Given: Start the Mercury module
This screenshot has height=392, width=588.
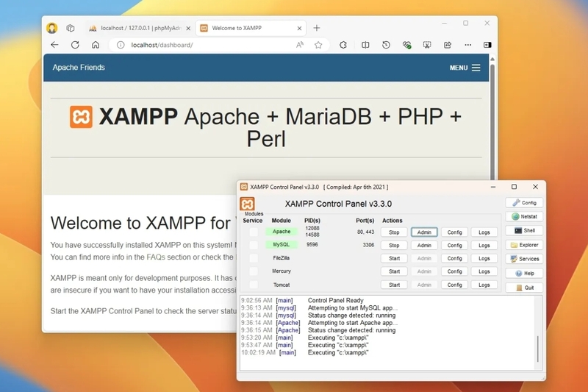Looking at the screenshot, I should click(394, 271).
